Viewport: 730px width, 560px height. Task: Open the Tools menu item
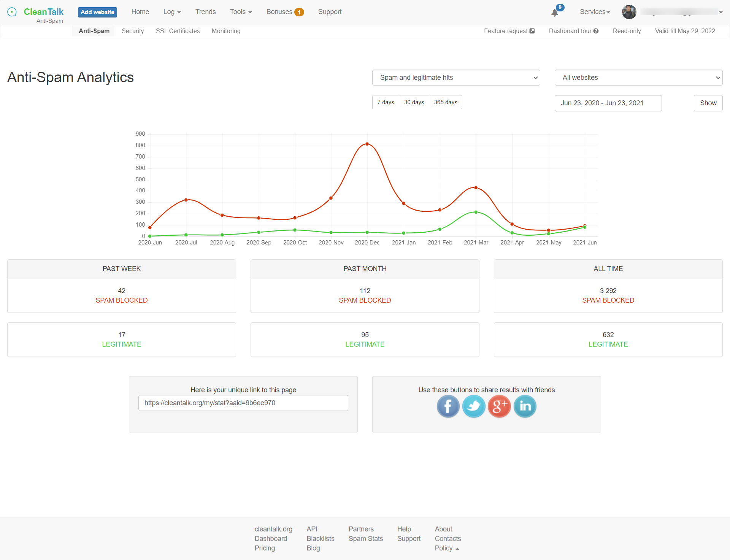241,12
